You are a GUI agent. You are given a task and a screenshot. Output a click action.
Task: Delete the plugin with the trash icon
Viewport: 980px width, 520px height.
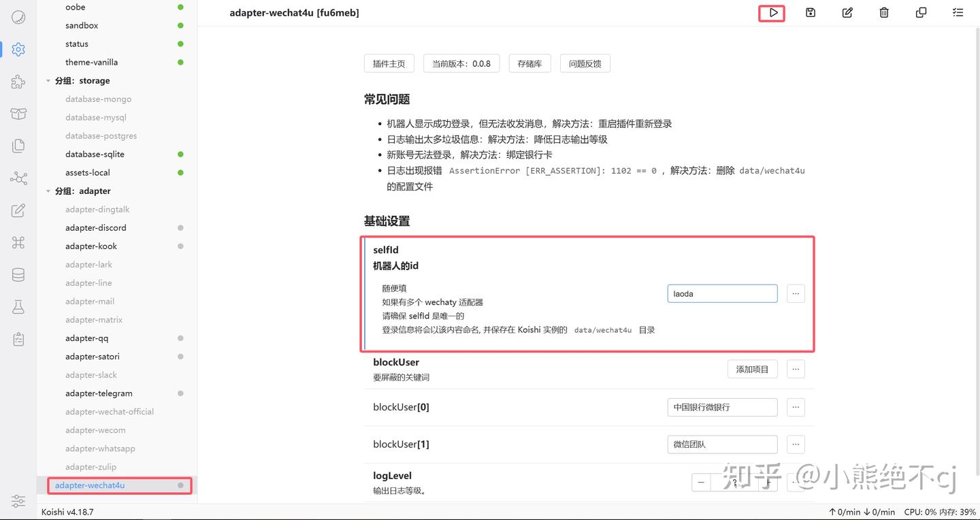884,12
